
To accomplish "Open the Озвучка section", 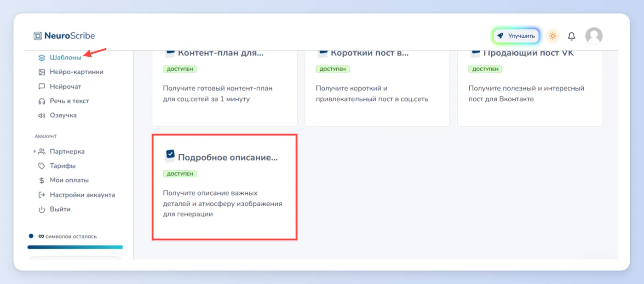I will pos(63,116).
